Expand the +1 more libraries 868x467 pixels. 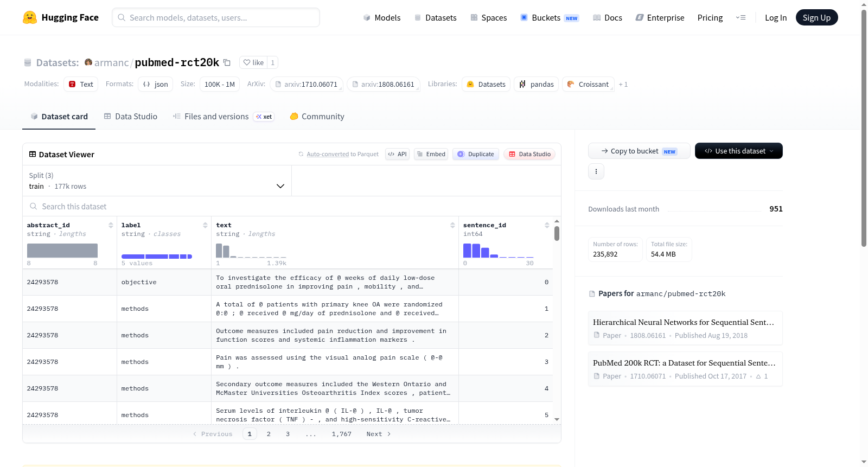(623, 85)
